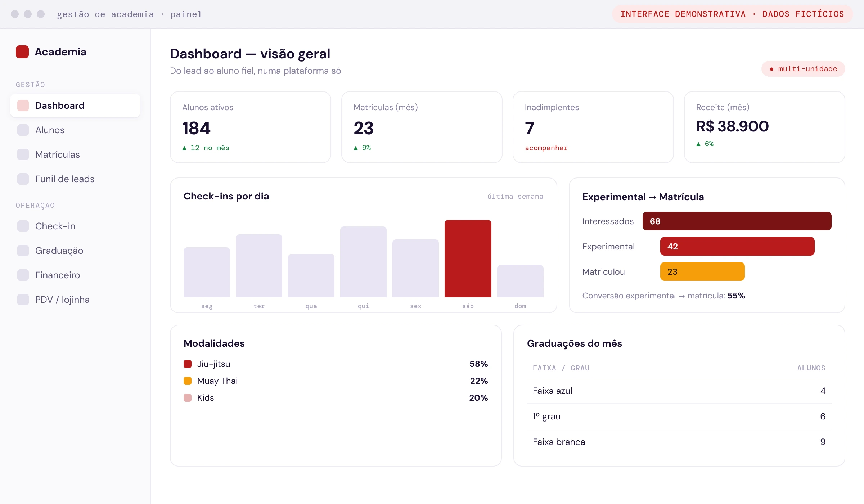This screenshot has width=864, height=504.
Task: Click the Graduação sidebar icon square
Action: pyautogui.click(x=23, y=251)
